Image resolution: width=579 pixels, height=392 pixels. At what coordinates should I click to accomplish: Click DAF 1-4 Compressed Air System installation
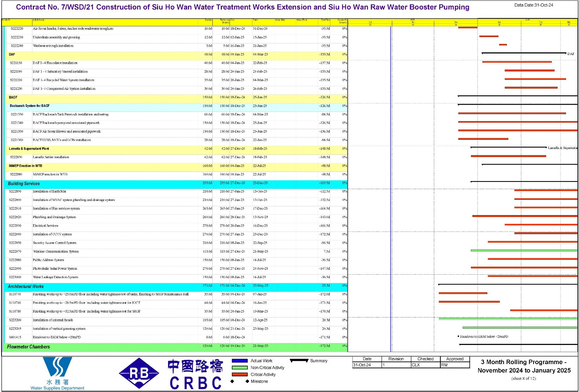[x=64, y=89]
